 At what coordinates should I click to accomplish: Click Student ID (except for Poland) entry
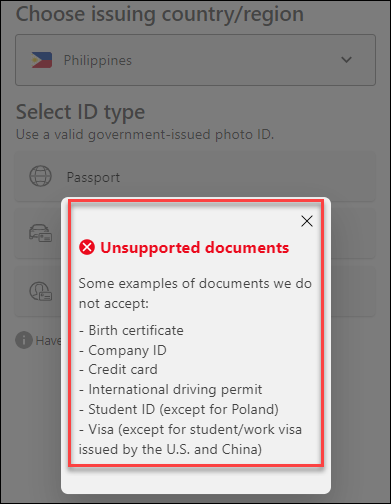[179, 410]
